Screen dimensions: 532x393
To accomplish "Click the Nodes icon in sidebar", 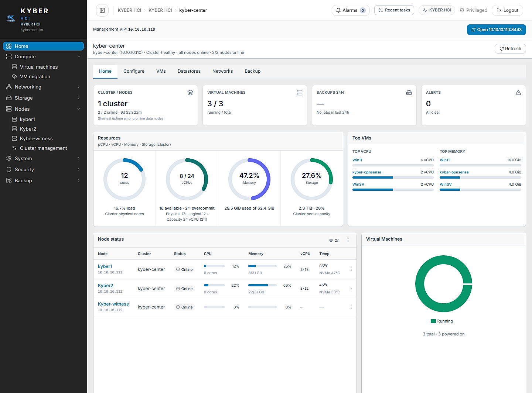I will pyautogui.click(x=9, y=109).
